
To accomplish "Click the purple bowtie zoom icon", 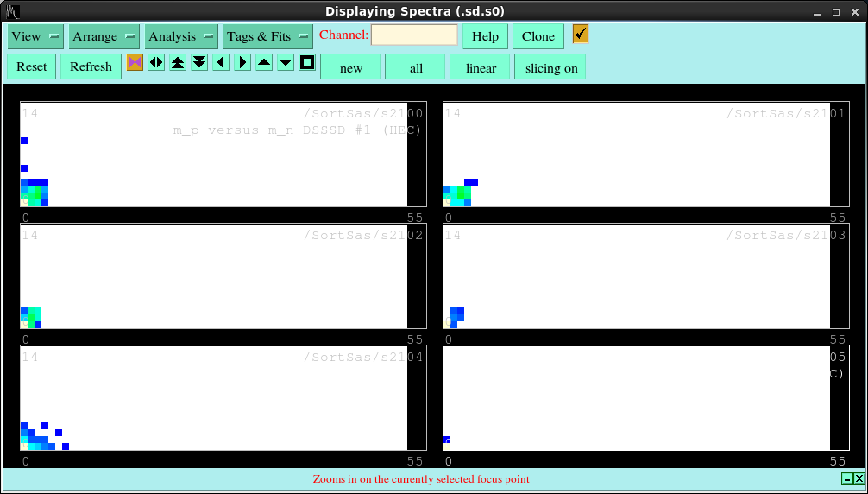I will [x=135, y=63].
